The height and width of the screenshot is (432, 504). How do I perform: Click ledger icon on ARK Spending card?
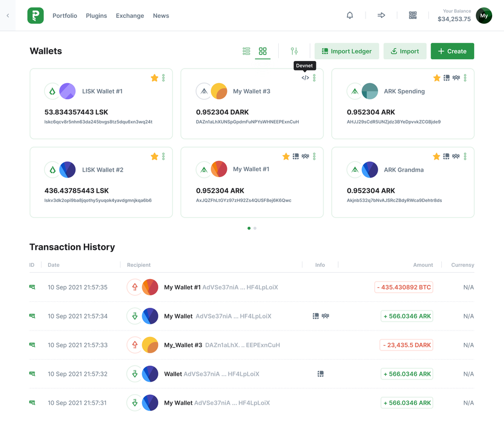446,78
